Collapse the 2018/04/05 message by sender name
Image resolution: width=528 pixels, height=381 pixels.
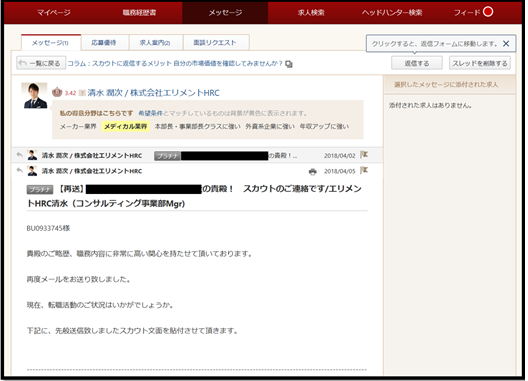(x=92, y=171)
